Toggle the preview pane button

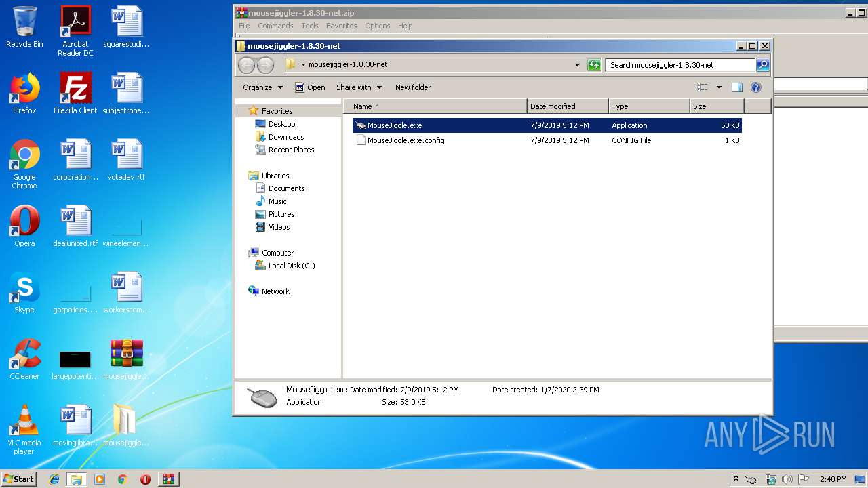pos(737,87)
